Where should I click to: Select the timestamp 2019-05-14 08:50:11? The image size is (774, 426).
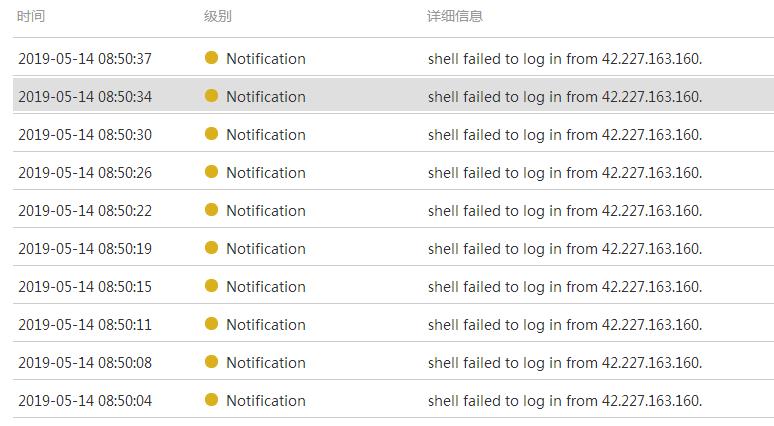point(85,325)
